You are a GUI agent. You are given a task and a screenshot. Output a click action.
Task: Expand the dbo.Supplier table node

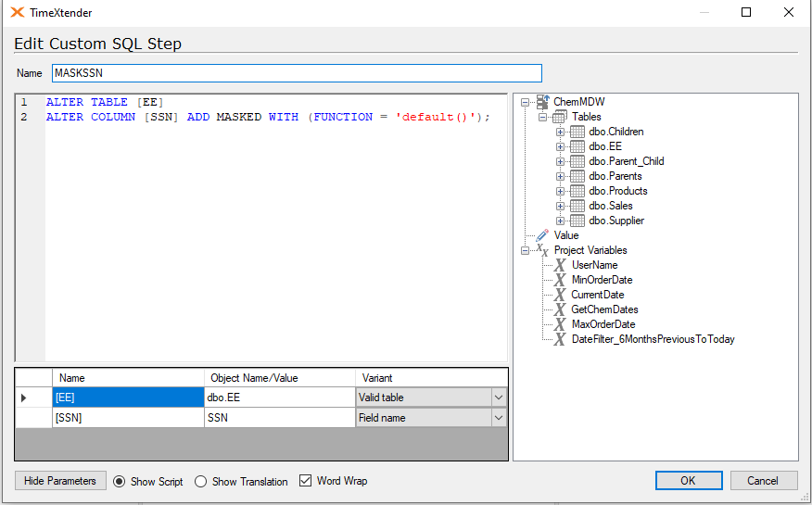coord(560,221)
